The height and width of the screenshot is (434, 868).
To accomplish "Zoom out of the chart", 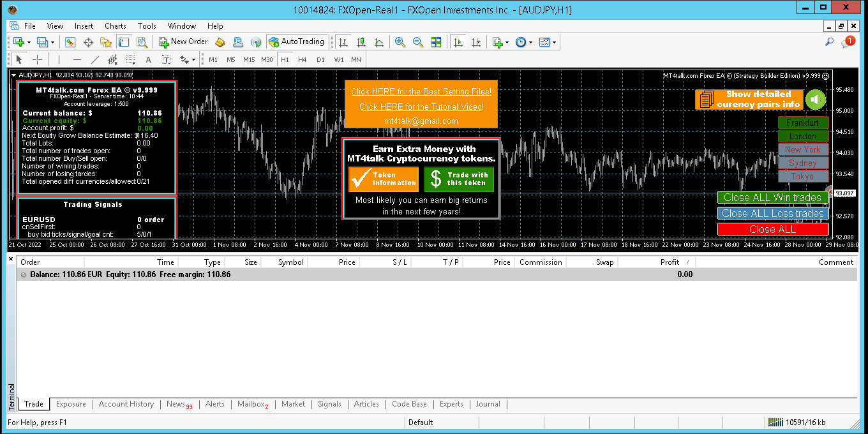I will coord(418,42).
